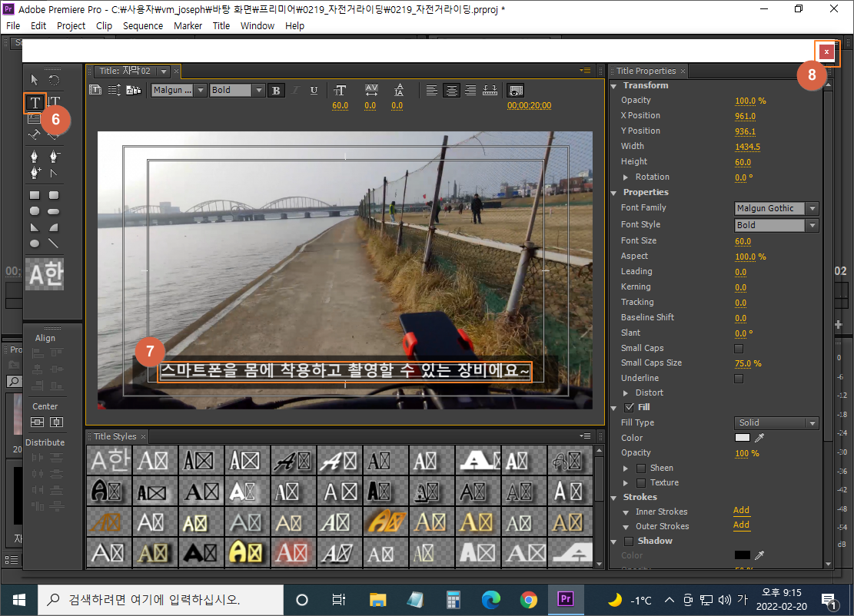Open the File menu

coord(13,25)
